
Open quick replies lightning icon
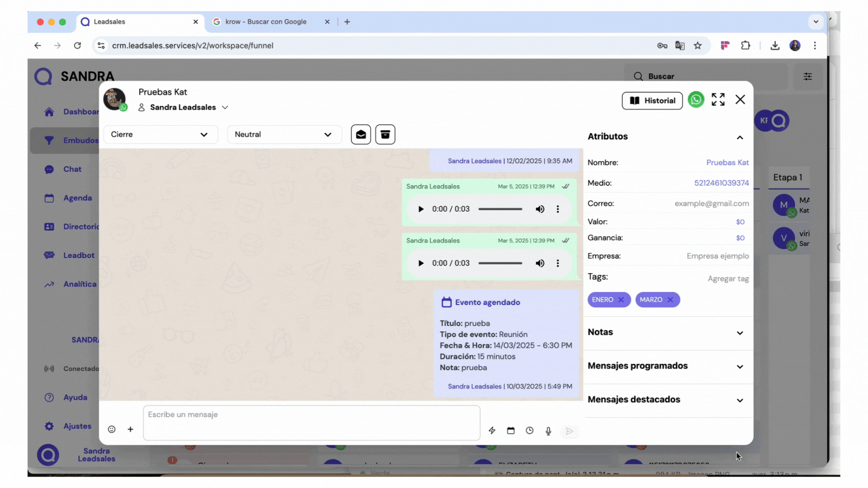point(492,431)
